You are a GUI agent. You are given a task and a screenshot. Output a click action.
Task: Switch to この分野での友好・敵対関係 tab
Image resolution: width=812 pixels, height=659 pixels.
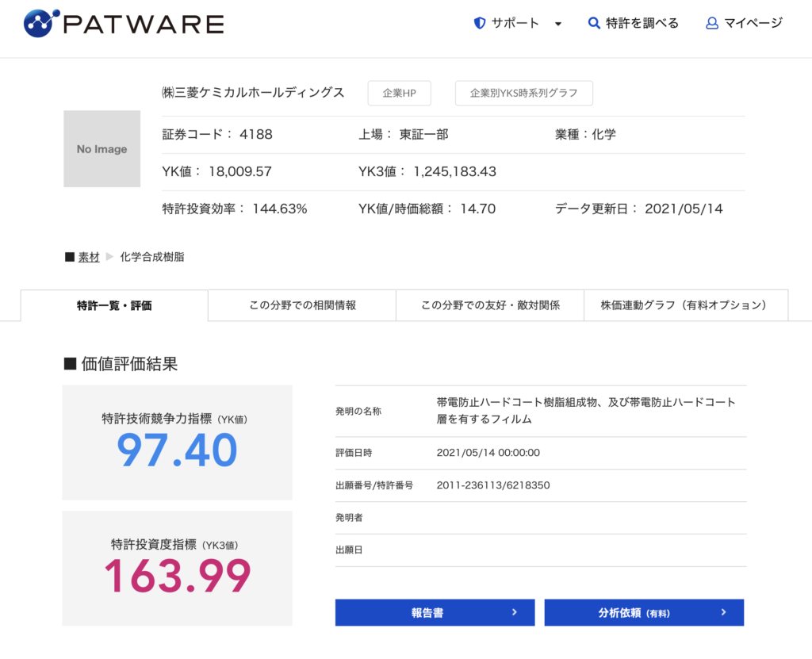[x=490, y=305]
